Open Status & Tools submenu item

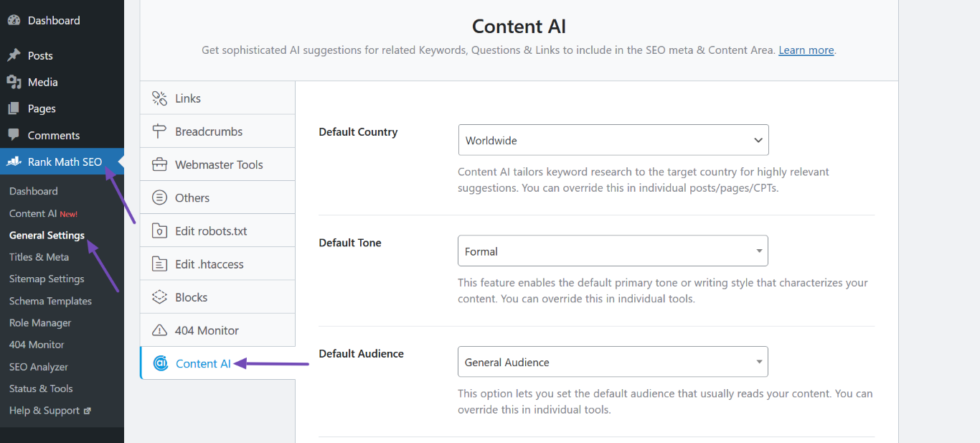(x=41, y=388)
